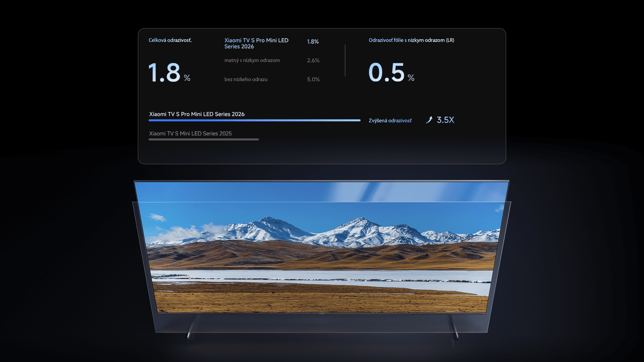Viewport: 644px width, 362px height.
Task: Click the matný s nízkym odrazom row
Action: 252,60
